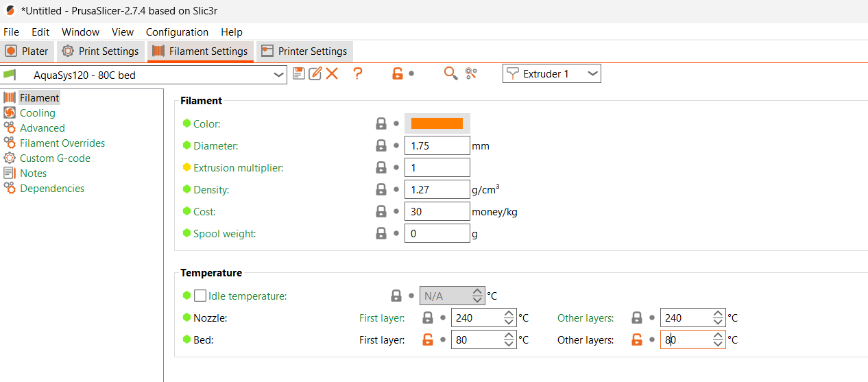Image resolution: width=868 pixels, height=382 pixels.
Task: Open the File menu
Action: click(x=11, y=32)
